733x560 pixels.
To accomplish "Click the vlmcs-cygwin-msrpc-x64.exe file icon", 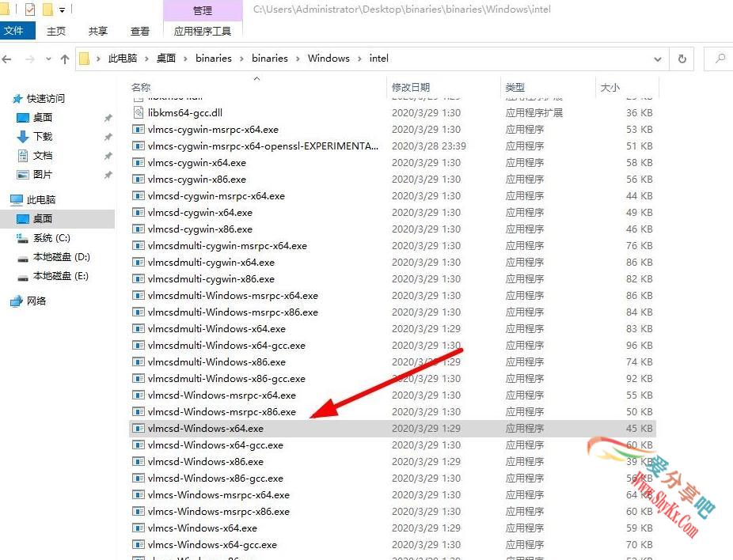I will (x=138, y=130).
